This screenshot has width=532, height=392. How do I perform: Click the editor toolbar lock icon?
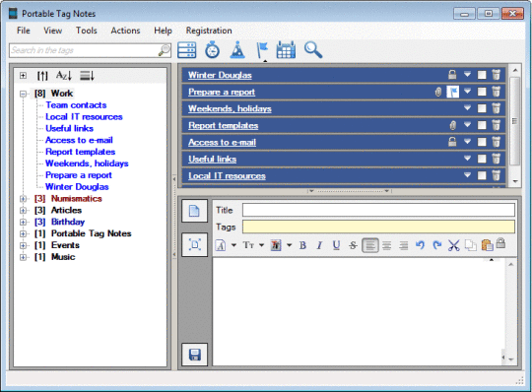(500, 243)
